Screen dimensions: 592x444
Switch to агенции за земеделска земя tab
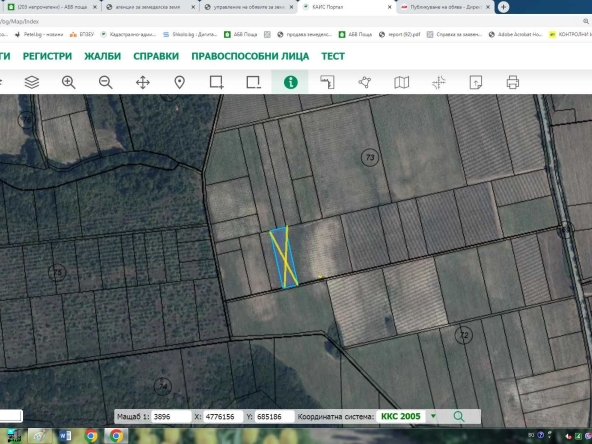150,7
